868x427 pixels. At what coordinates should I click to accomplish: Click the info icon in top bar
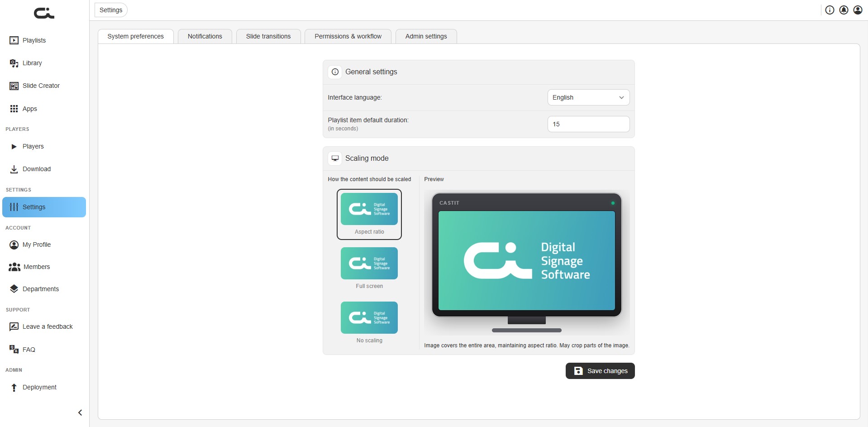830,10
